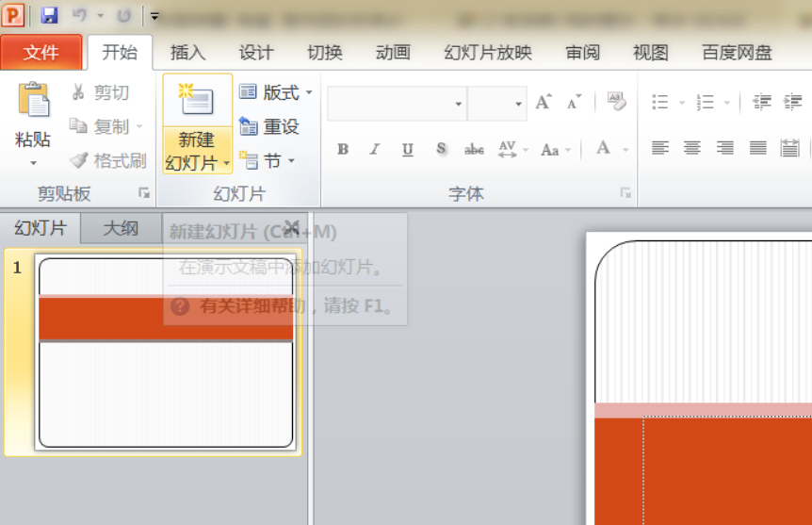
Task: Open the 文件 menu
Action: pyautogui.click(x=41, y=52)
